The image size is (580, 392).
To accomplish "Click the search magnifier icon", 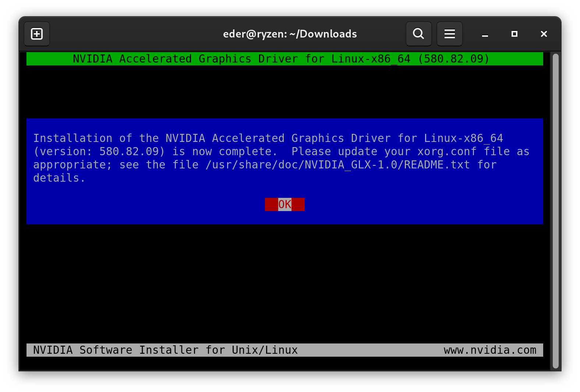I will pyautogui.click(x=418, y=34).
